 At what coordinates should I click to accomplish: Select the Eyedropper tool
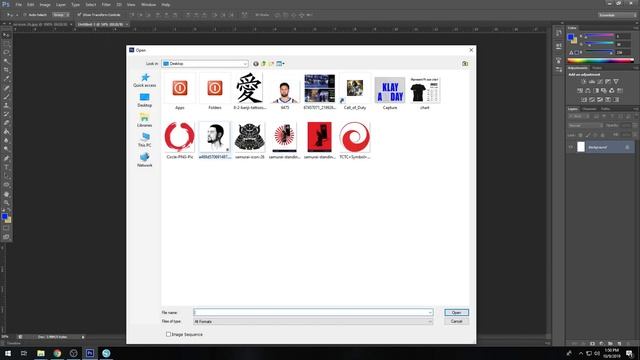coord(6,79)
